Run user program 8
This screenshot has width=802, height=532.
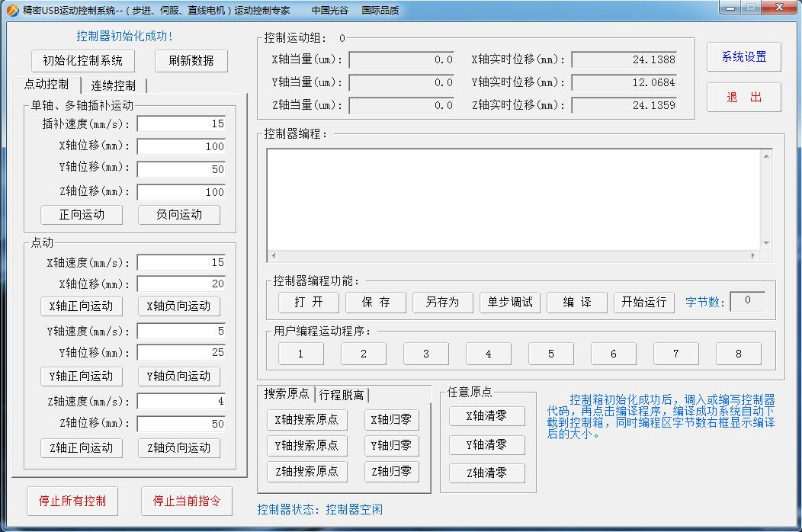click(739, 354)
